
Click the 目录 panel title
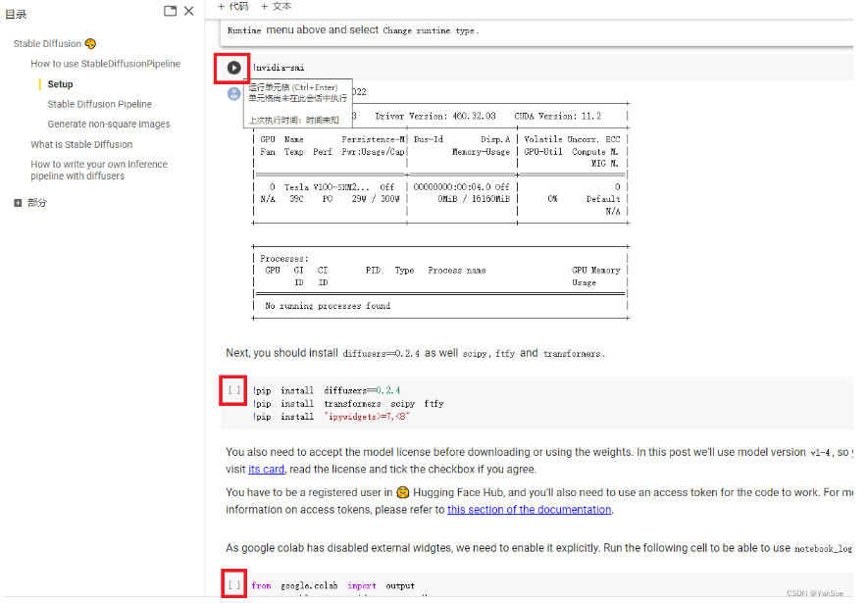pyautogui.click(x=16, y=14)
